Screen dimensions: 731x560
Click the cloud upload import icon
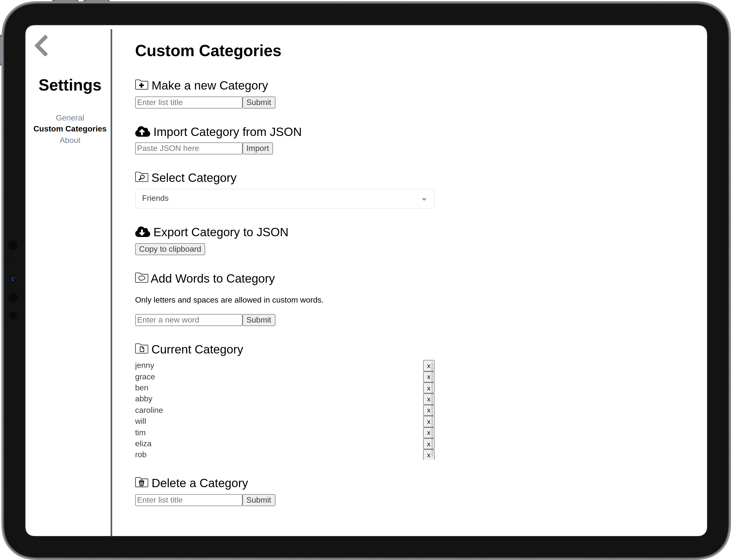pyautogui.click(x=143, y=132)
